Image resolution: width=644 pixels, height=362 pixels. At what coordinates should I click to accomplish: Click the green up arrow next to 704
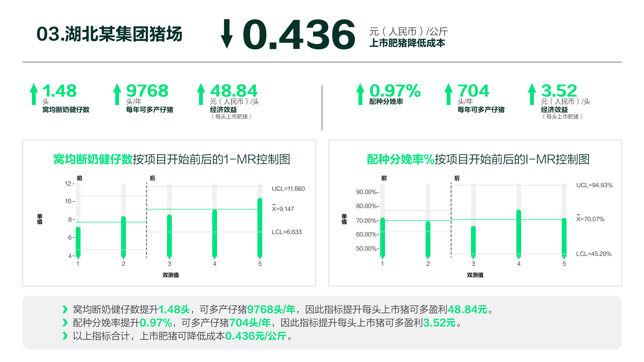(x=448, y=94)
